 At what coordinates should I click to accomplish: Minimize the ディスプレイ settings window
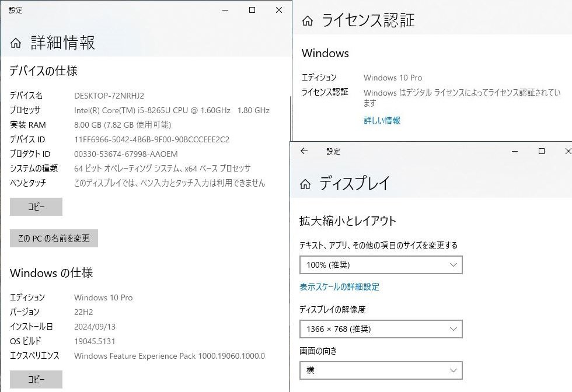tap(515, 151)
